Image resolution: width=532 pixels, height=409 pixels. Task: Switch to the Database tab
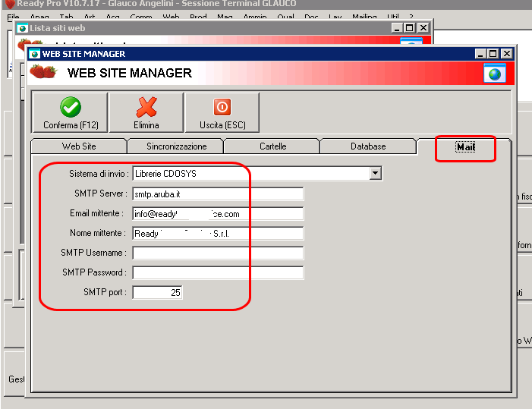[368, 146]
